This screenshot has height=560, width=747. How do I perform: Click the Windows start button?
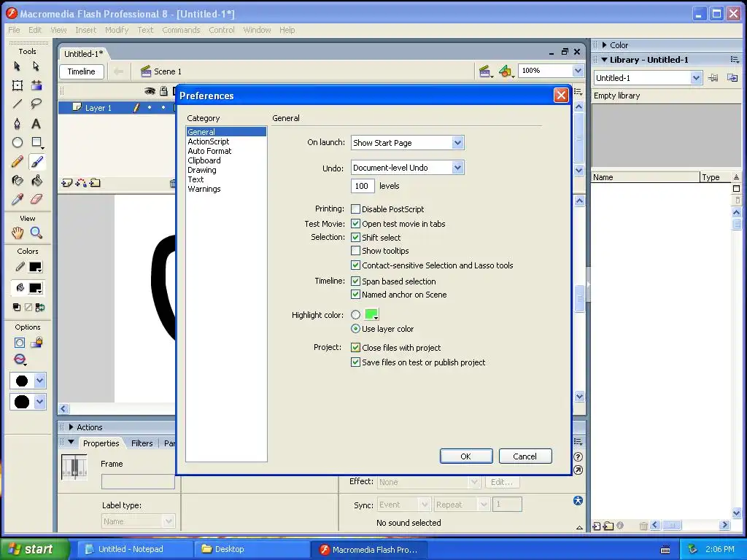point(34,549)
